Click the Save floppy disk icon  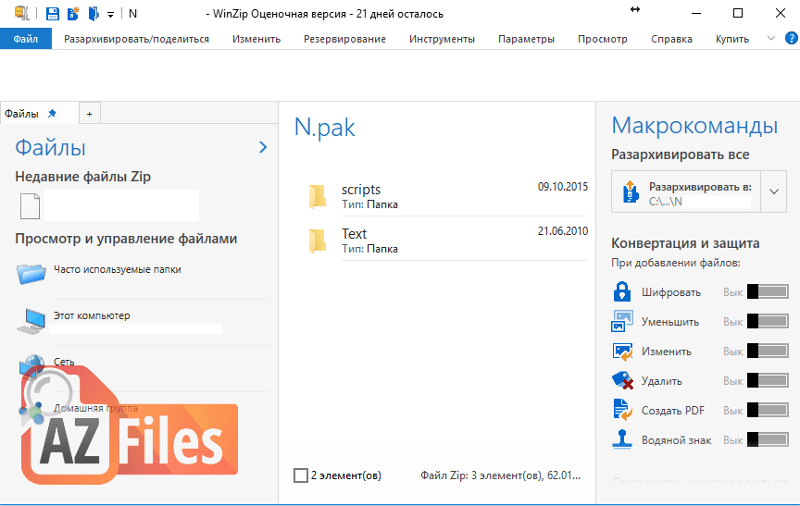(x=52, y=13)
